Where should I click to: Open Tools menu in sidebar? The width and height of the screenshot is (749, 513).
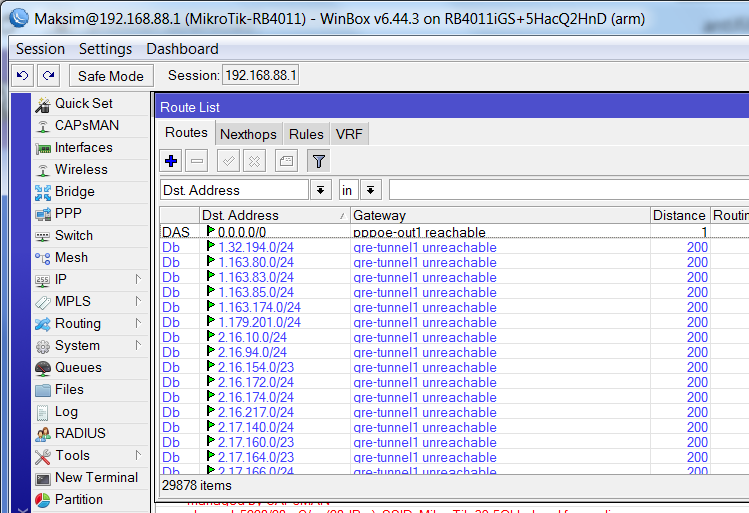tap(91, 455)
